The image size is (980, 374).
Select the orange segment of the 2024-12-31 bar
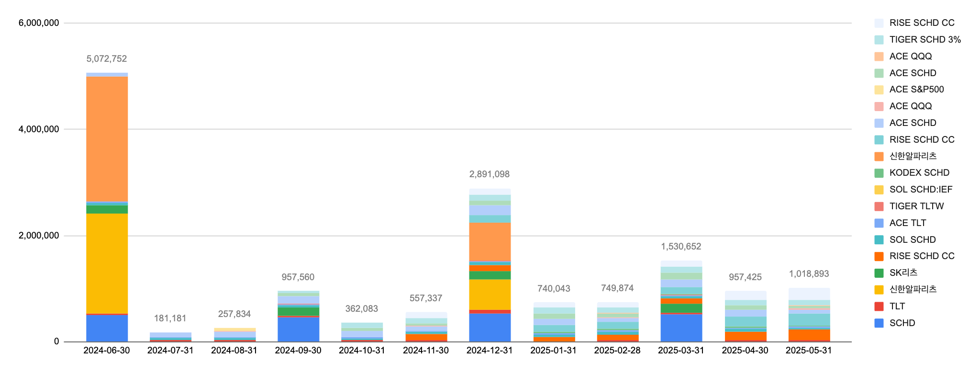490,242
